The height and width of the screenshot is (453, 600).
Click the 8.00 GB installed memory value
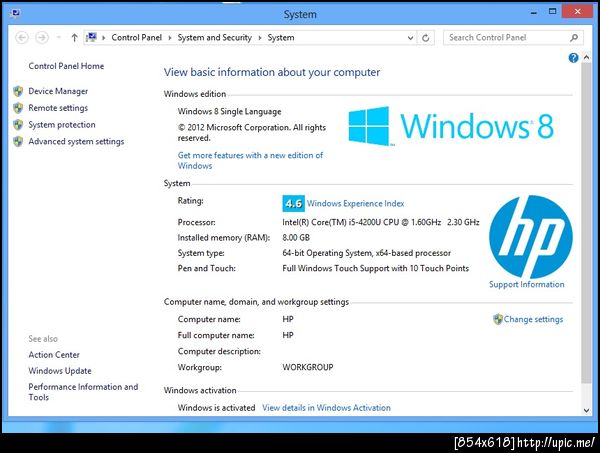point(296,238)
